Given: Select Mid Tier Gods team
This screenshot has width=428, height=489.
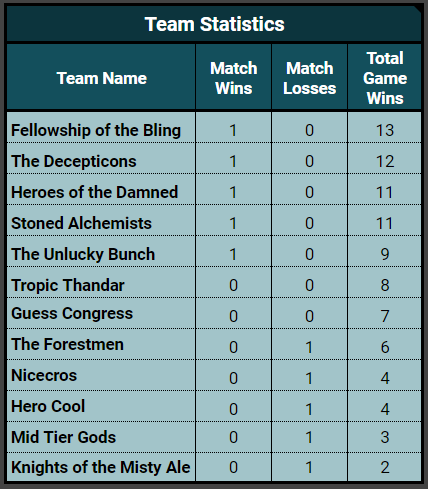Looking at the screenshot, I should pos(63,437).
